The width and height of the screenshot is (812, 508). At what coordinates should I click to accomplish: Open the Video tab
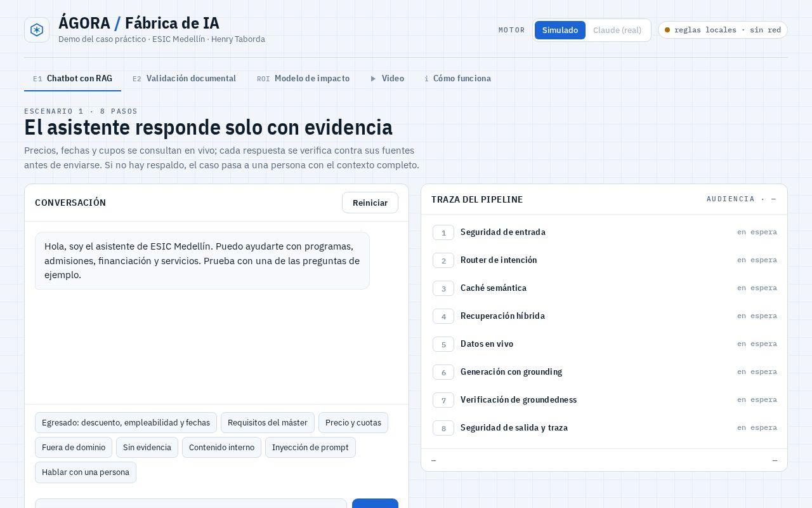point(387,79)
